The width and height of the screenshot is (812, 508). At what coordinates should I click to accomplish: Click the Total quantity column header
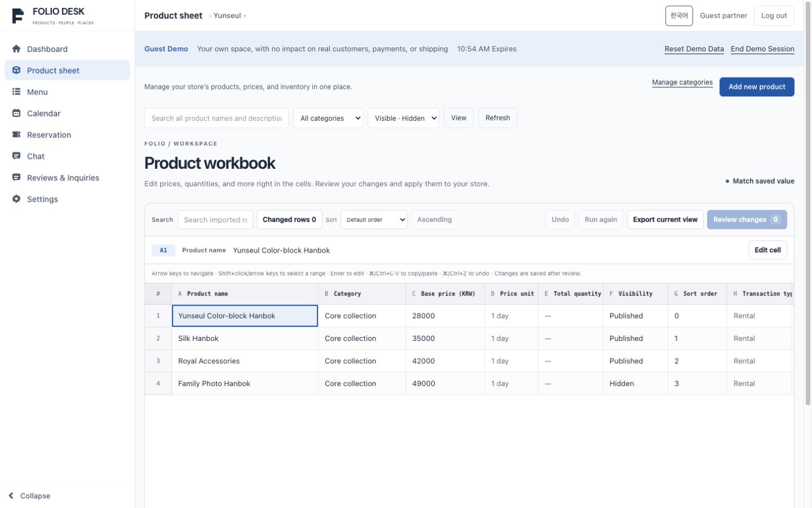point(570,294)
